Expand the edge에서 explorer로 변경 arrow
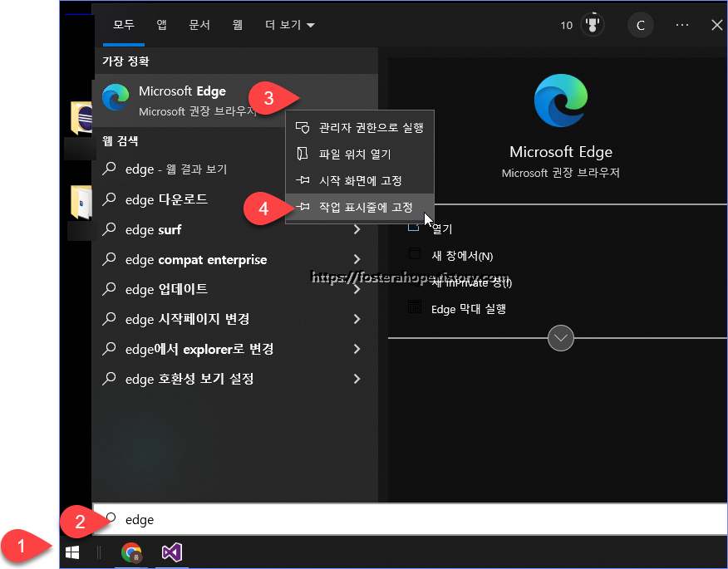 pyautogui.click(x=357, y=349)
